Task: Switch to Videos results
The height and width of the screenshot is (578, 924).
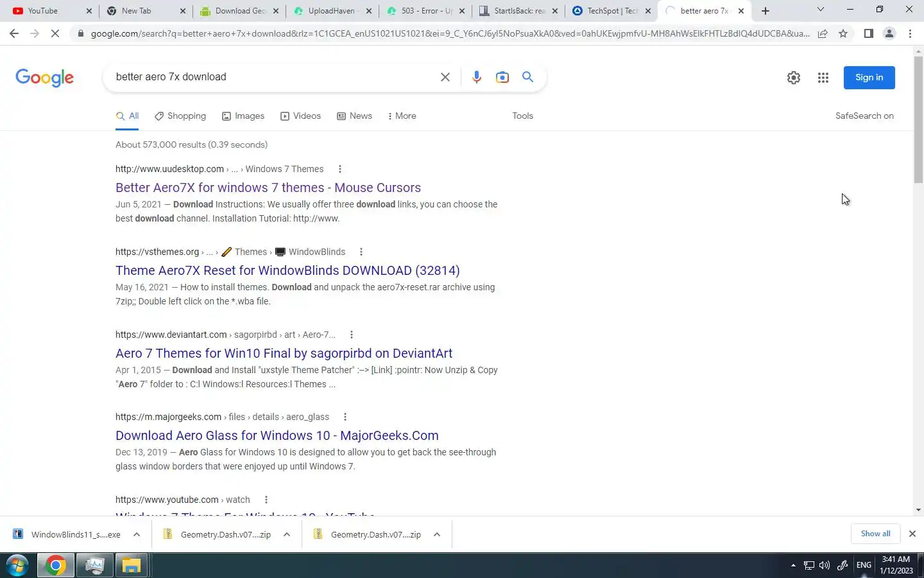Action: tap(300, 116)
